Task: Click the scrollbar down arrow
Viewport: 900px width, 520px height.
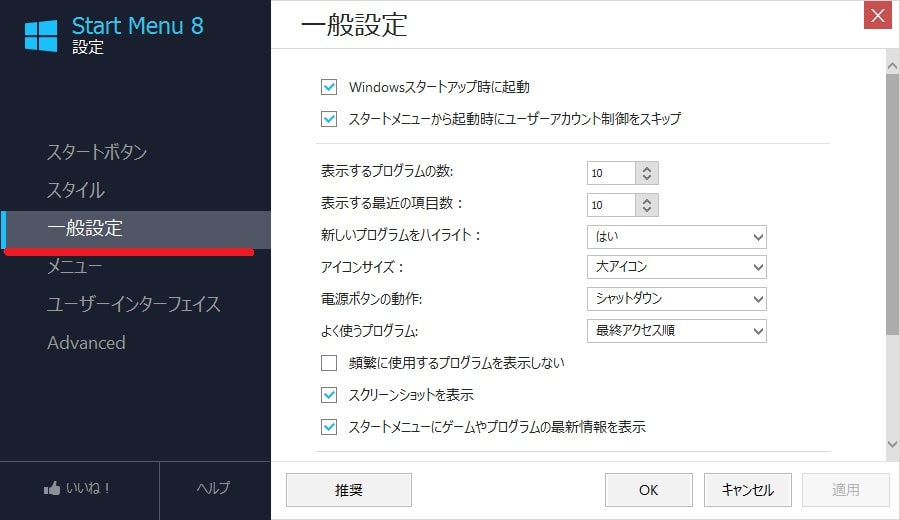Action: [x=892, y=444]
